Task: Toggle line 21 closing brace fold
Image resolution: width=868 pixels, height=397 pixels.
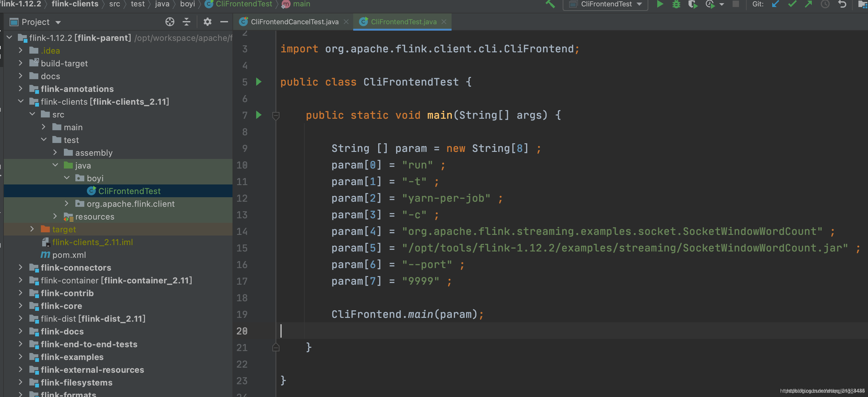Action: coord(276,347)
